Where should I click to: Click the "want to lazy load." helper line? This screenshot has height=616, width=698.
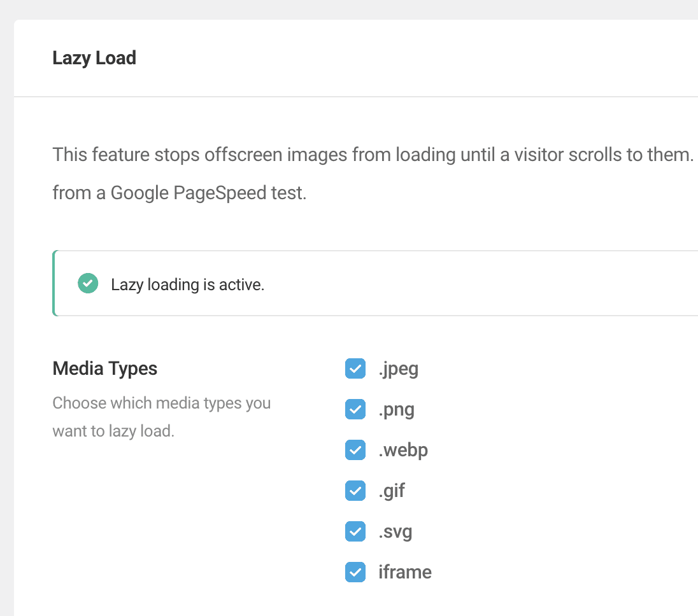tap(113, 431)
